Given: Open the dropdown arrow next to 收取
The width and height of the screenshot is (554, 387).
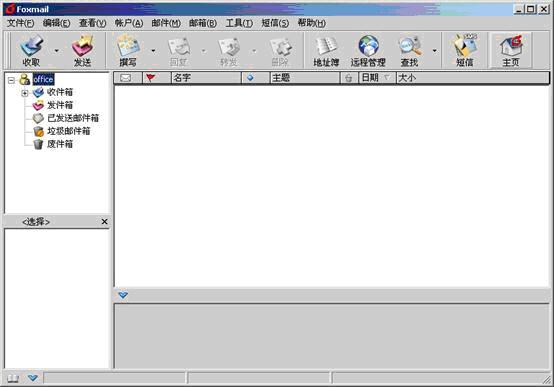Looking at the screenshot, I should (x=57, y=51).
